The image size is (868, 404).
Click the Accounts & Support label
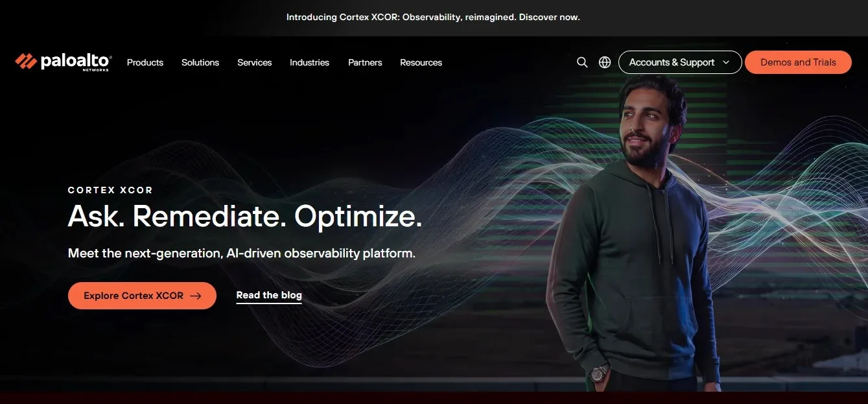coord(672,62)
